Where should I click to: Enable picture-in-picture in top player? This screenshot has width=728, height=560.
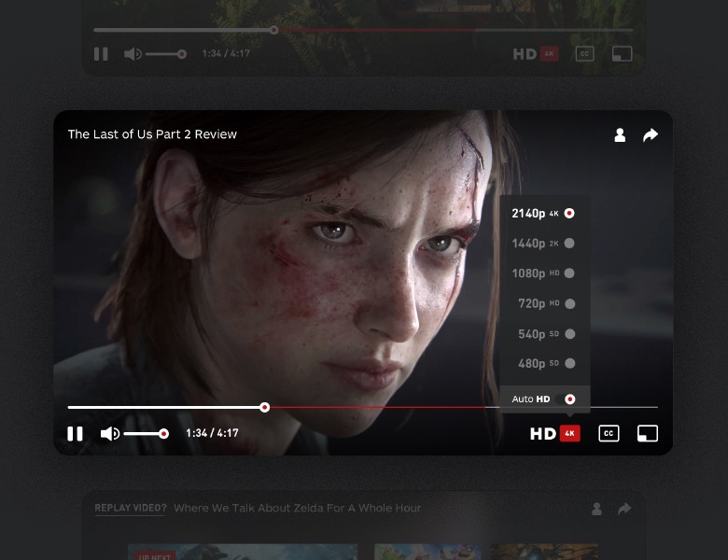coord(623,54)
